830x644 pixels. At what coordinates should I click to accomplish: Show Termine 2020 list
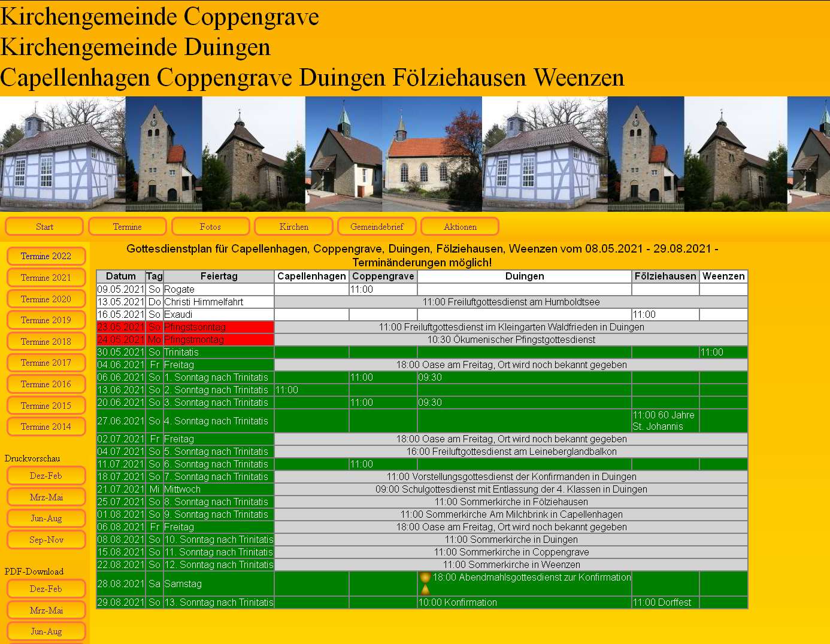[x=46, y=299]
